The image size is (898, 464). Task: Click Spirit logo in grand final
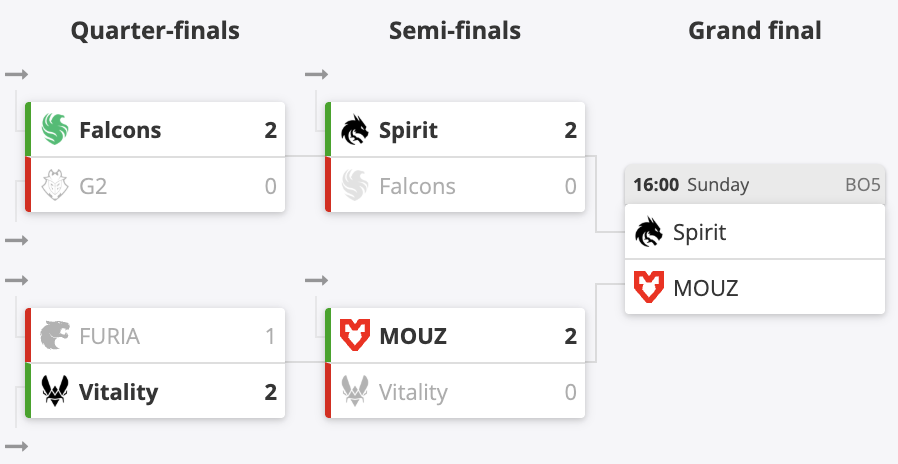point(648,232)
